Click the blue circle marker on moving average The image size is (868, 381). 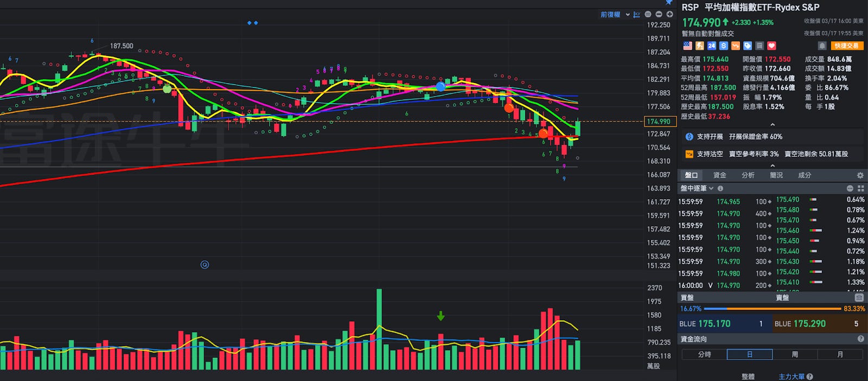pyautogui.click(x=441, y=86)
